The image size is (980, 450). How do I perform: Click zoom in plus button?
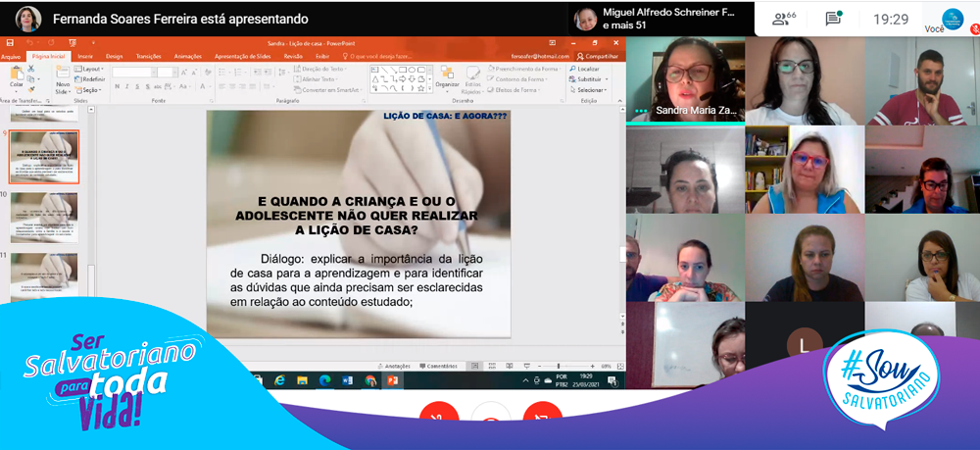(x=593, y=366)
